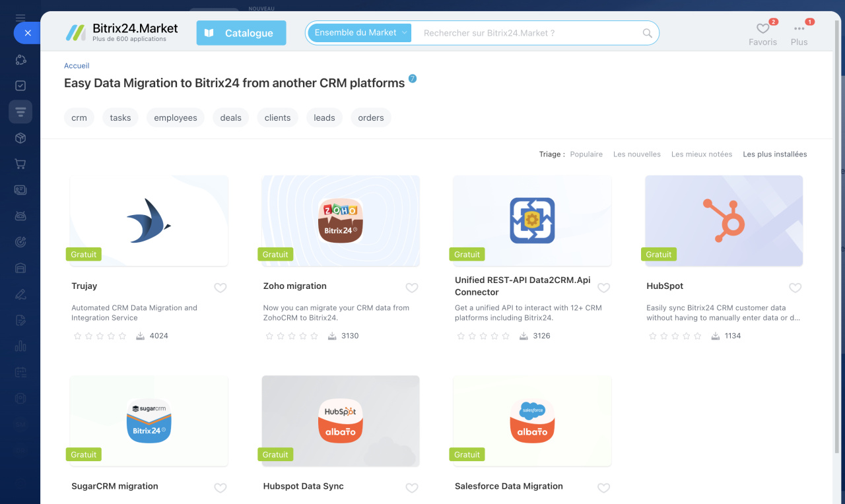Open the Trujay title link
845x504 pixels.
coord(84,286)
